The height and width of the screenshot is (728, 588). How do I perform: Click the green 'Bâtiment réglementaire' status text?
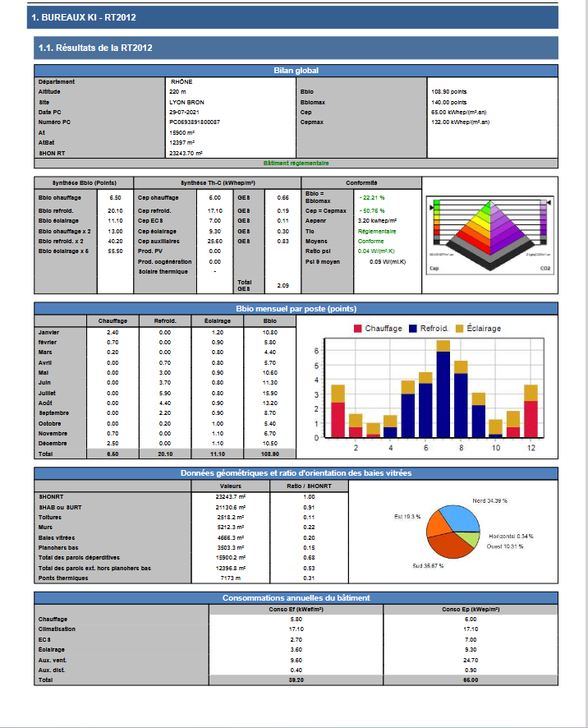296,164
